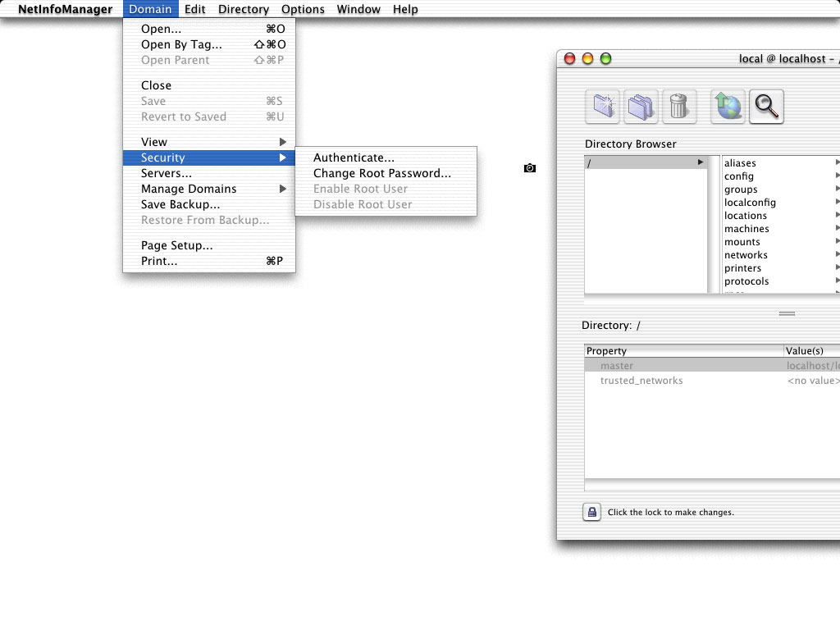Minimize the local @ localhost window
840x630 pixels.
(587, 58)
